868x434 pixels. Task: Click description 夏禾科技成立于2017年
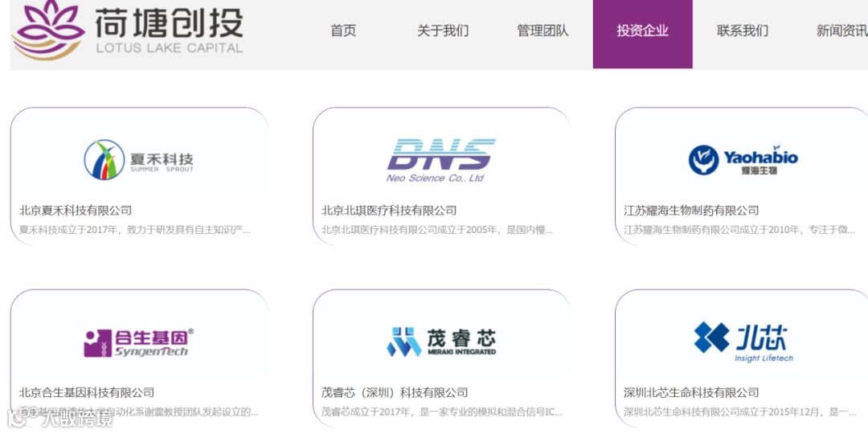click(x=134, y=230)
